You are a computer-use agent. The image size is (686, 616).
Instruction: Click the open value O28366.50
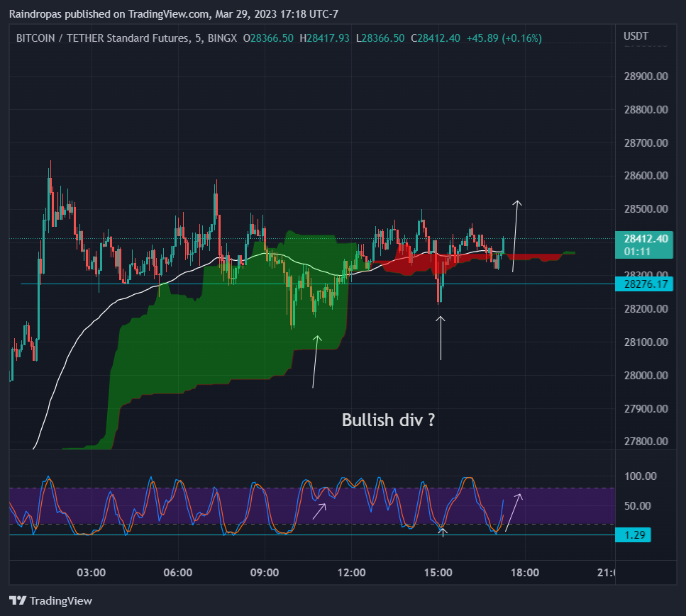pyautogui.click(x=268, y=38)
